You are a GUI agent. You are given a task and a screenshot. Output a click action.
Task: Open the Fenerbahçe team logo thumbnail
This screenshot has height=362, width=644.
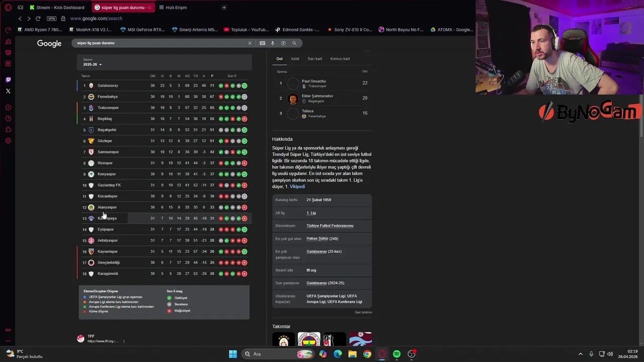[309, 339]
